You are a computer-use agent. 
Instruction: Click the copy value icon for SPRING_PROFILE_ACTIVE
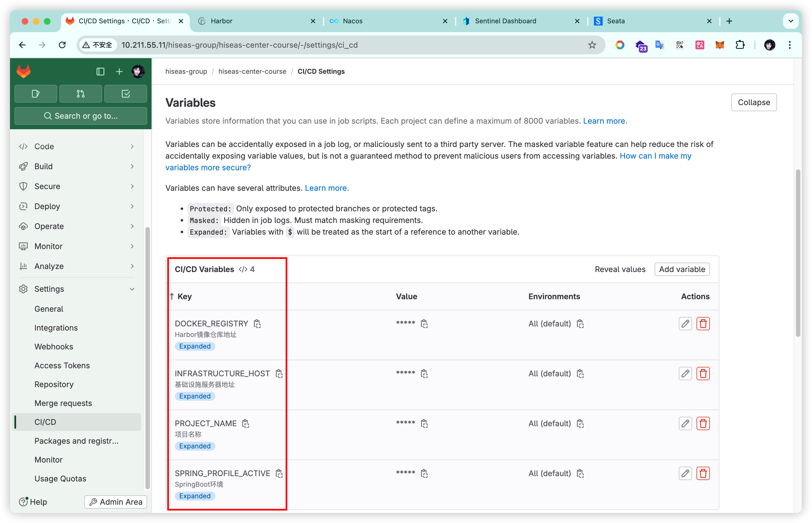pos(425,473)
